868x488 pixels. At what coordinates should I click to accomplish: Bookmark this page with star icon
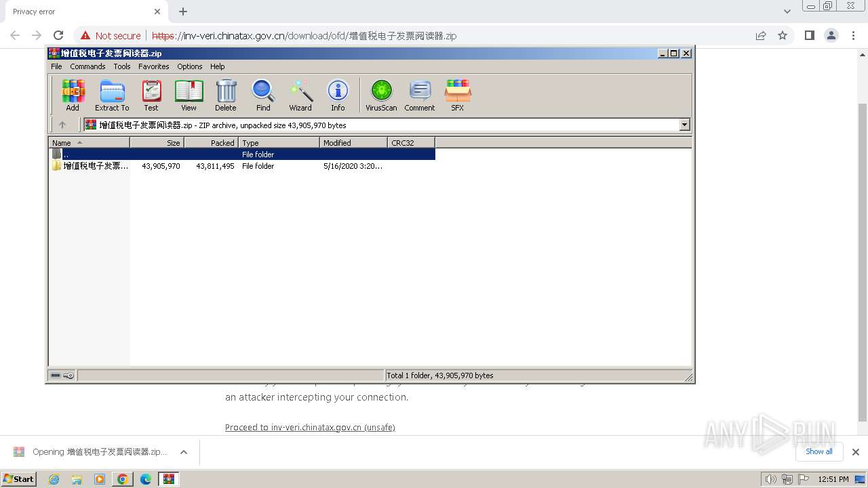coord(783,35)
